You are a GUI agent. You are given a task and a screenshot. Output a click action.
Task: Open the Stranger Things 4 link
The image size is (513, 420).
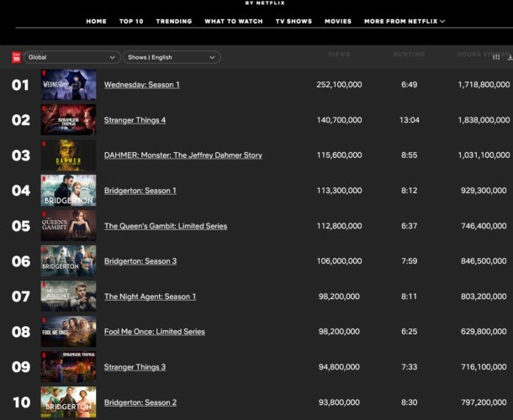(135, 120)
